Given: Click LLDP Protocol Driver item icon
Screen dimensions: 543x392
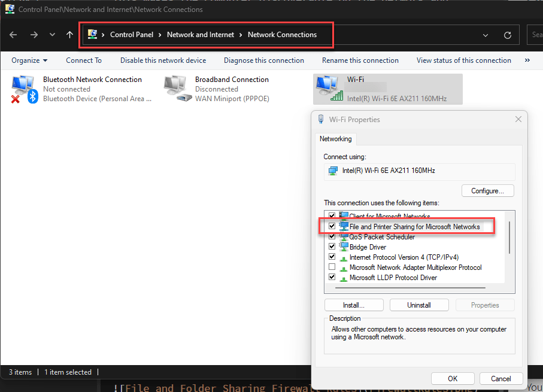Looking at the screenshot, I should coord(344,278).
